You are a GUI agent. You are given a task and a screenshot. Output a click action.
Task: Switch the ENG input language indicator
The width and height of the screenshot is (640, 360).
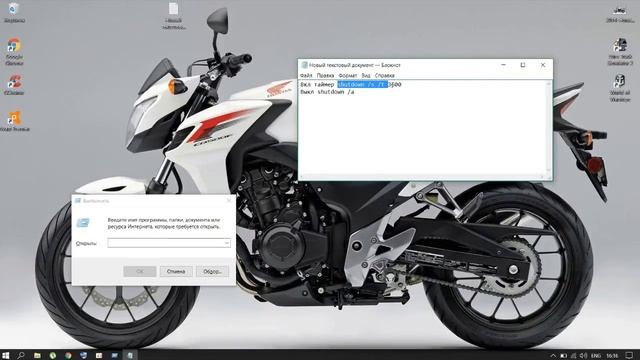coord(596,356)
